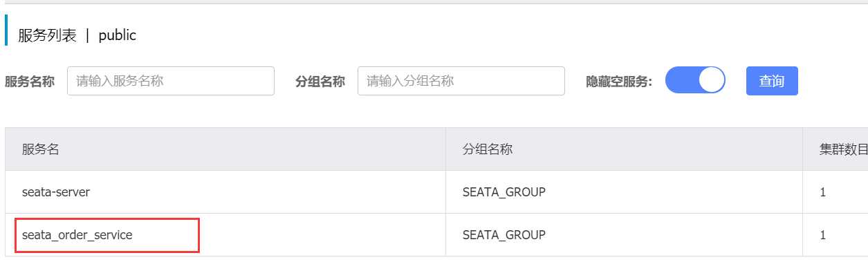Click the 分组名称 table column header
Screen dimensions: 868x280
tap(488, 149)
